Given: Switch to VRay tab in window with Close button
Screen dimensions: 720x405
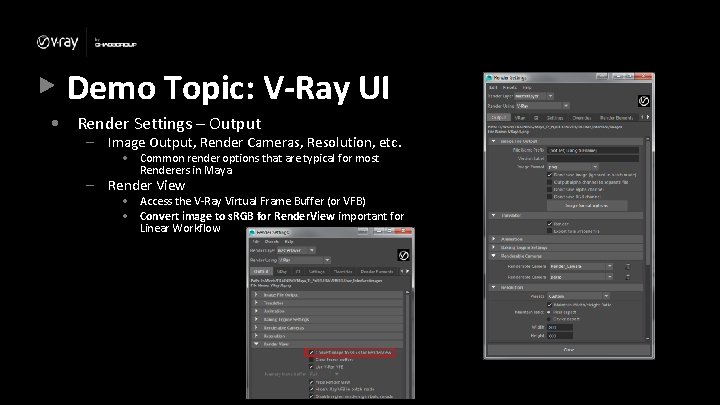Looking at the screenshot, I should [x=520, y=118].
